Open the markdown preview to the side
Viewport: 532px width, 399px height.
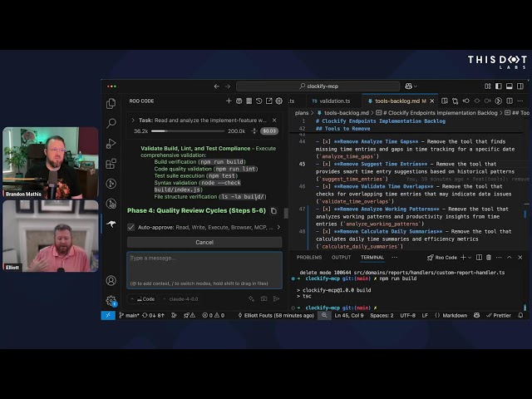pyautogui.click(x=445, y=101)
